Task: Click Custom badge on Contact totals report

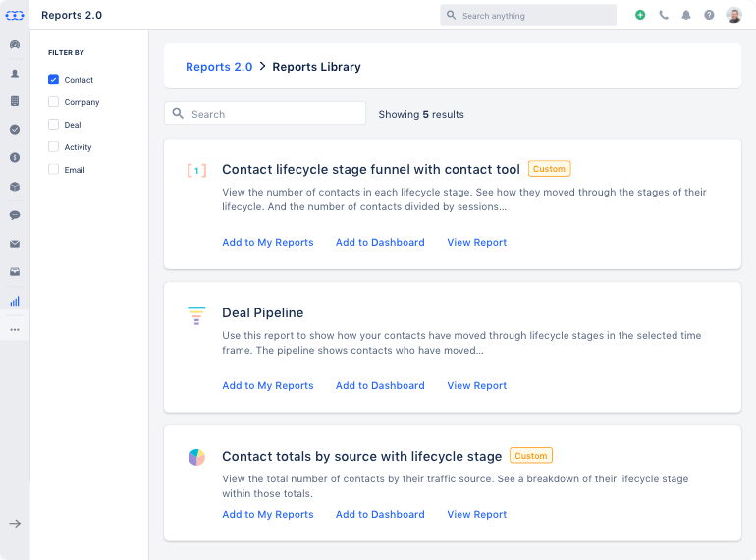Action: 531,456
